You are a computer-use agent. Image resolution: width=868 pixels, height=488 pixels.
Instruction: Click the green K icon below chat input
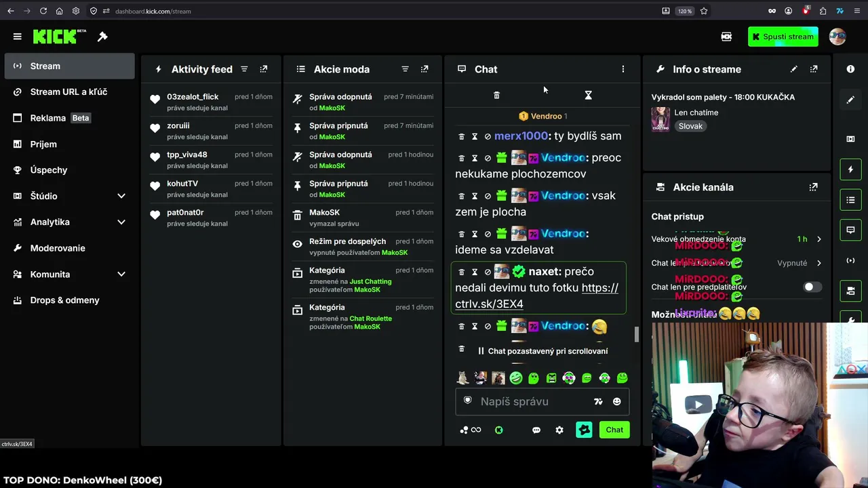pyautogui.click(x=499, y=430)
